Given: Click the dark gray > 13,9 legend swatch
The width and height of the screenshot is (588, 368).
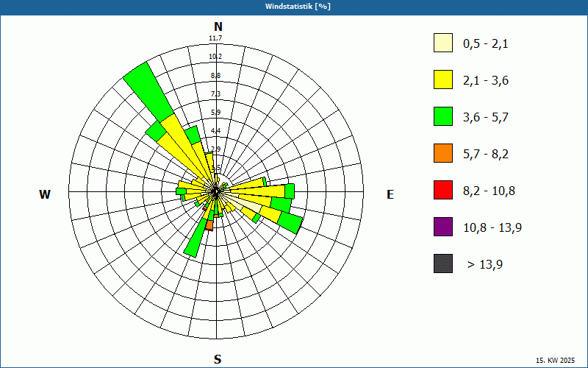Looking at the screenshot, I should coord(443,263).
